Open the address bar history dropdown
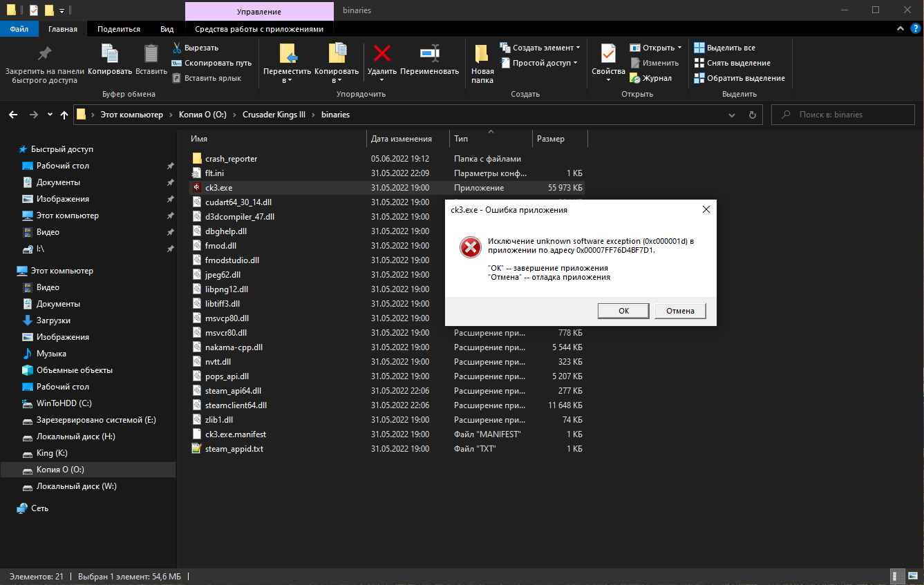Screen dimensions: 924x585 click(x=733, y=115)
